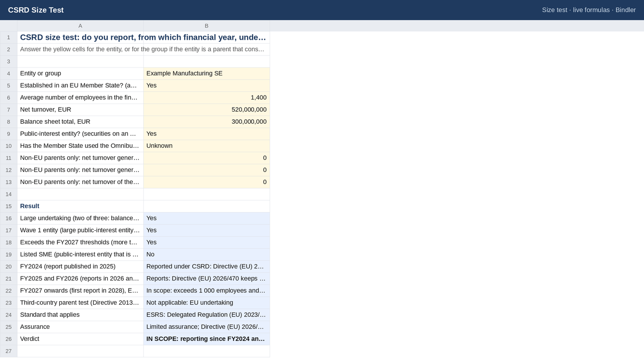This screenshot has width=644, height=362.
Task: Edit the 300,000,000 balance sheet cell
Action: (x=207, y=122)
